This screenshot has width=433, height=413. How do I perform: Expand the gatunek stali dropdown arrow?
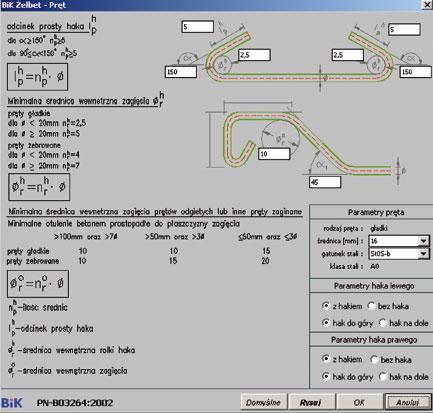pos(423,254)
